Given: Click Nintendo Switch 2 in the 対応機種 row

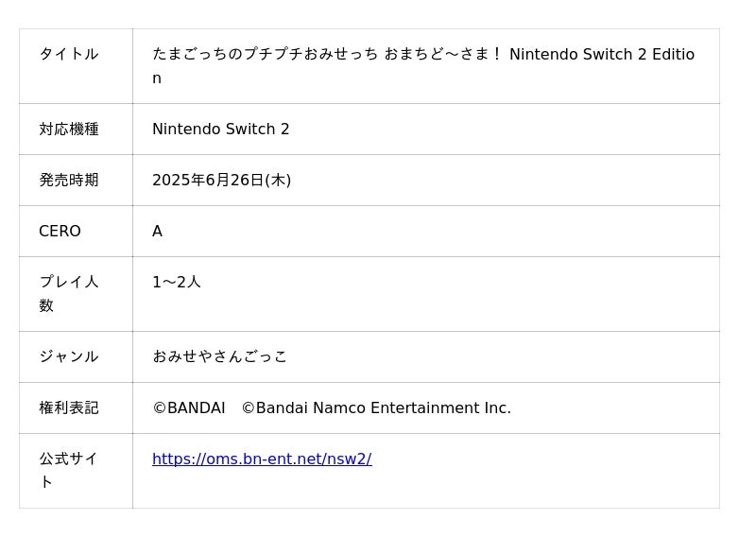Looking at the screenshot, I should 221,130.
